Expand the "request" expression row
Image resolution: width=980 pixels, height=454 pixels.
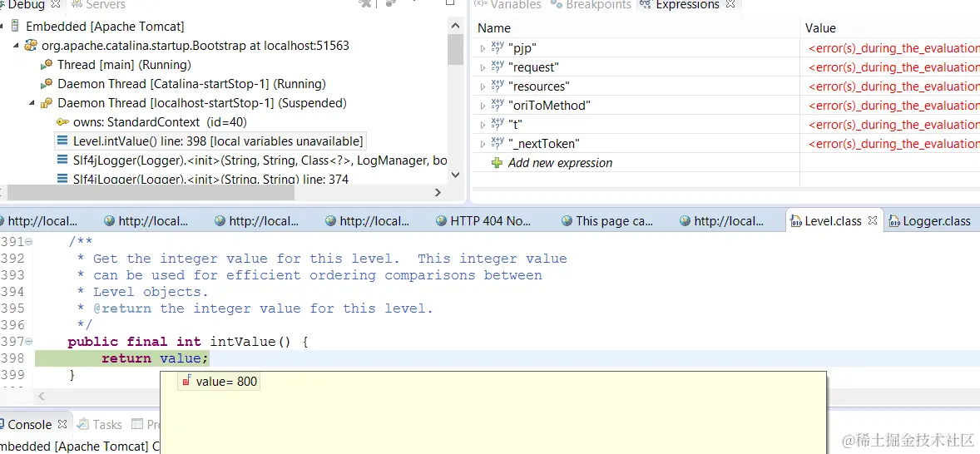(x=483, y=67)
